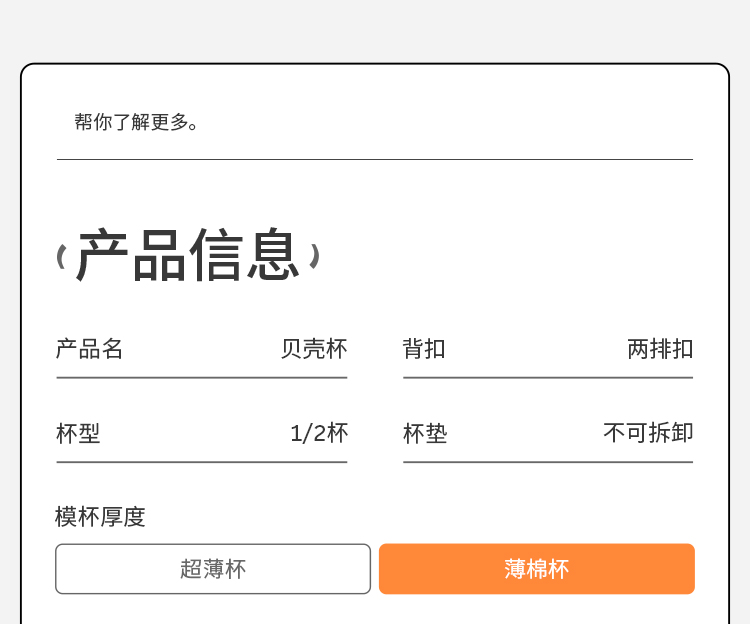750x624 pixels.
Task: Select the orange 薄棉杯 thickness option
Action: [536, 569]
